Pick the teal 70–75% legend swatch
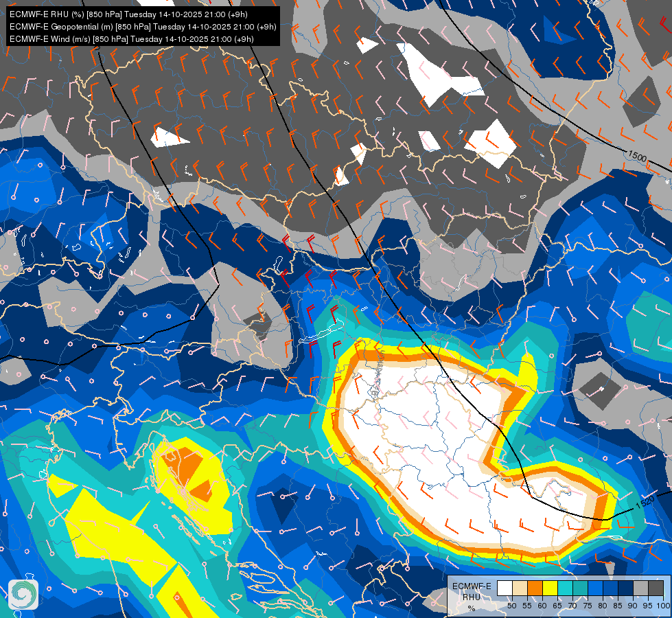The image size is (672, 618). (x=580, y=588)
